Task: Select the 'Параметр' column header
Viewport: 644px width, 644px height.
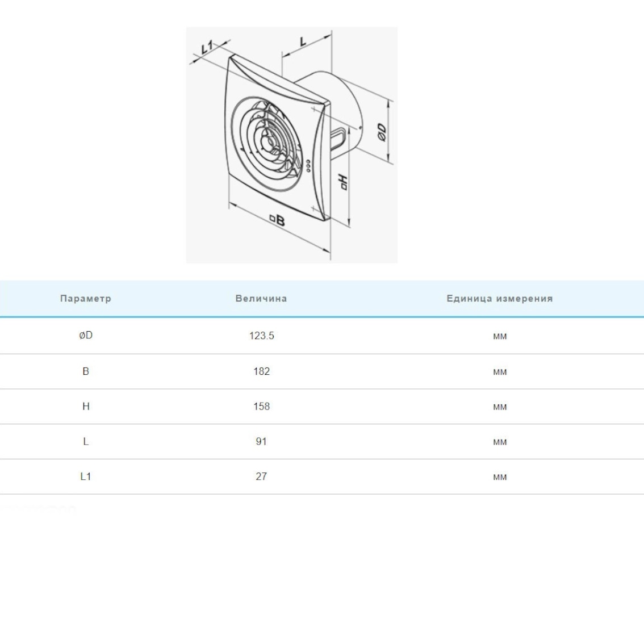Action: click(85, 299)
